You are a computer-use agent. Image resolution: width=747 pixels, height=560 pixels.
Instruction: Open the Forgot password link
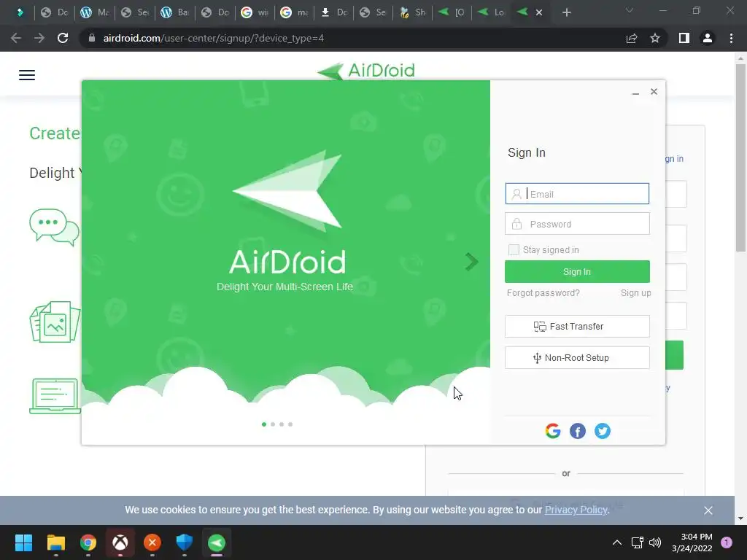[543, 293]
